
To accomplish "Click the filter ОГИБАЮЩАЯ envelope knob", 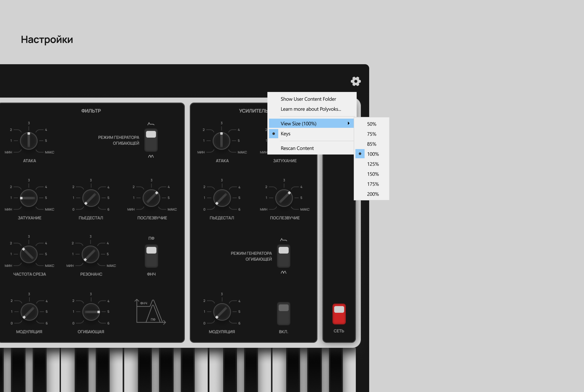I will click(x=91, y=312).
